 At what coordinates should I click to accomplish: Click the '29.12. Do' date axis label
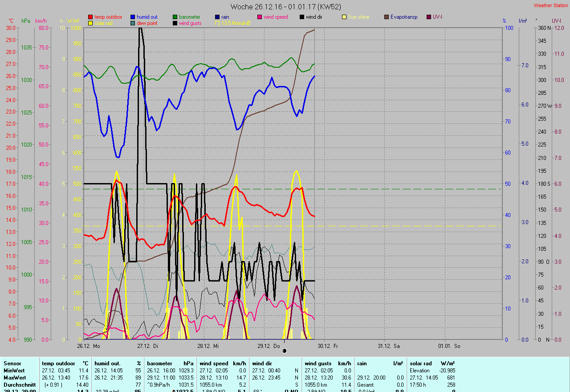coord(269,346)
